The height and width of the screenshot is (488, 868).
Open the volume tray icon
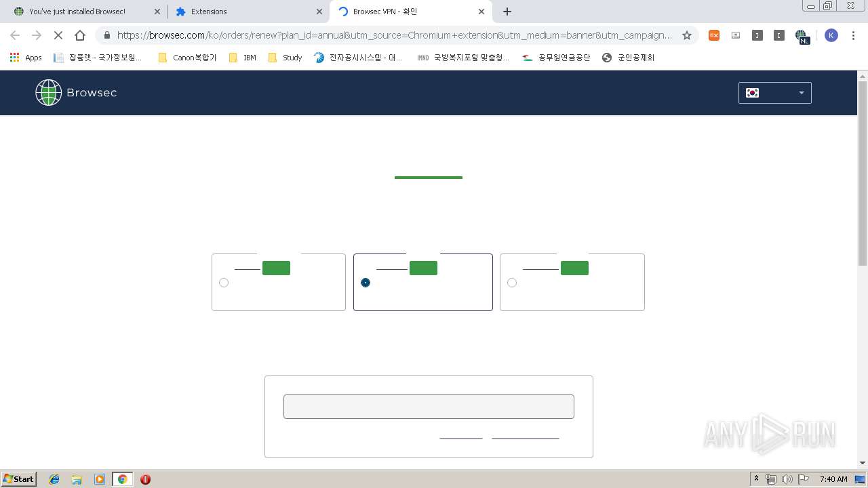coord(787,479)
